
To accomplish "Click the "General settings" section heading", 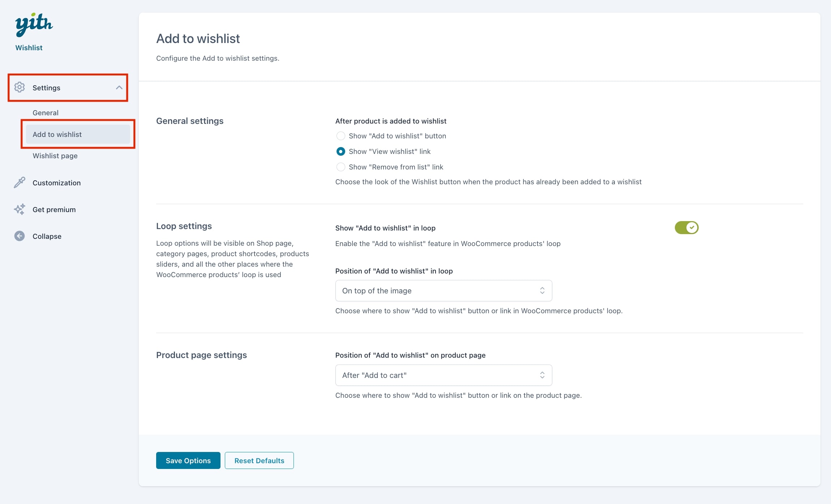I will pos(190,121).
